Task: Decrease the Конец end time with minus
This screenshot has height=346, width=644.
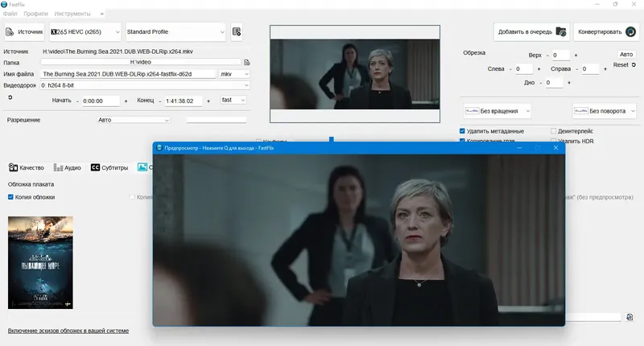Action: click(x=159, y=101)
